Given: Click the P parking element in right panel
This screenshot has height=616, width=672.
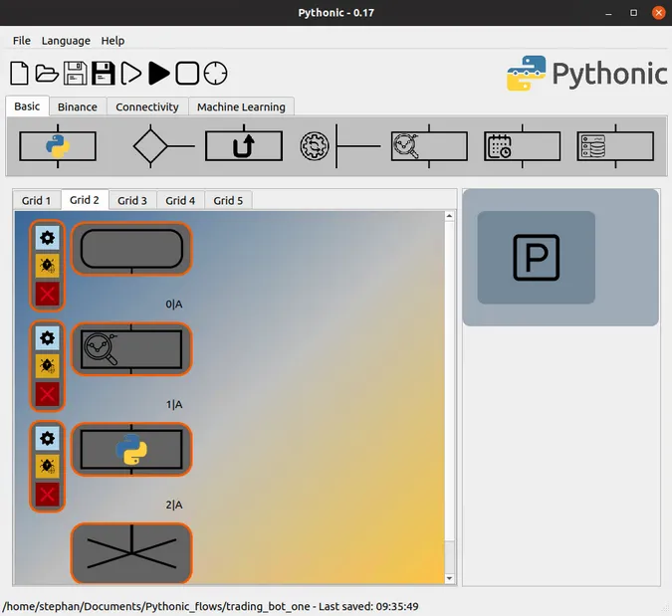Looking at the screenshot, I should (536, 258).
